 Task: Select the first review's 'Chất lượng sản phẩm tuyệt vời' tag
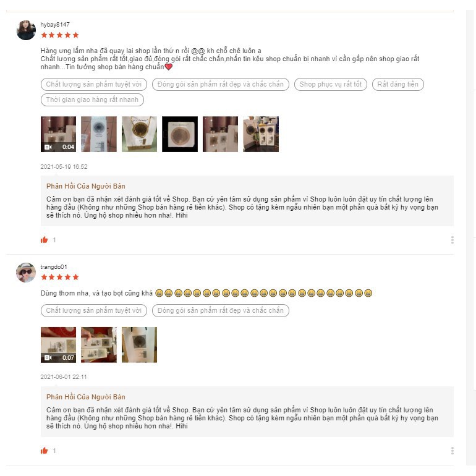click(x=94, y=84)
